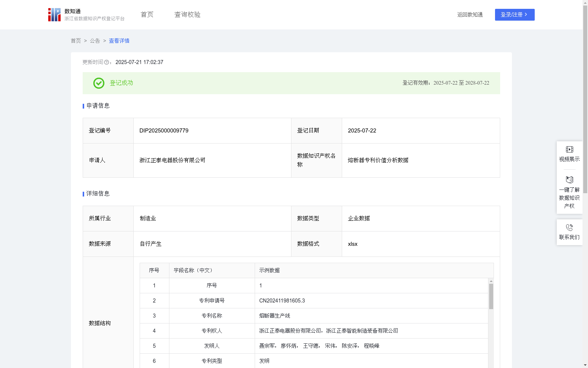Click the 自行产生 data source value
The width and height of the screenshot is (588, 368).
pos(151,244)
